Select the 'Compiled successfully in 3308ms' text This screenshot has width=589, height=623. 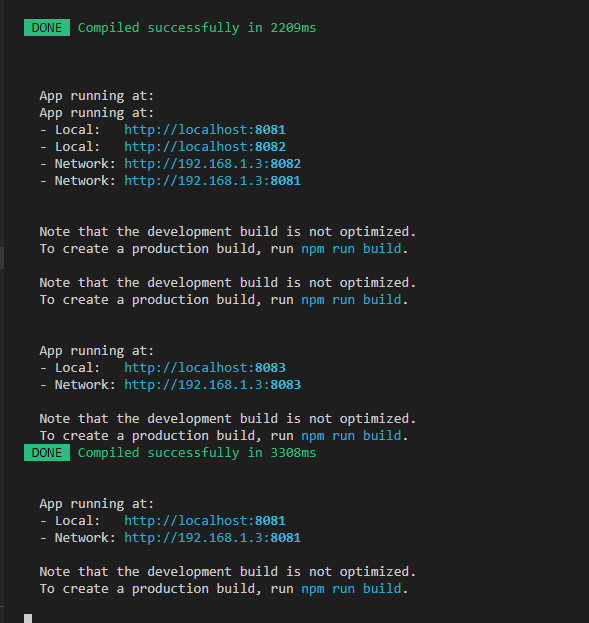tap(197, 453)
